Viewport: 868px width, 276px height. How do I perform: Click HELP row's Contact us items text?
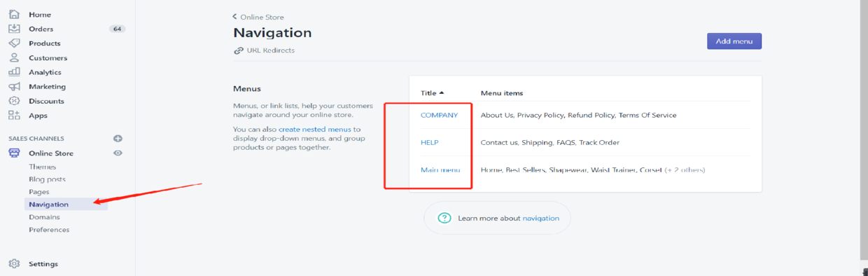pos(550,142)
